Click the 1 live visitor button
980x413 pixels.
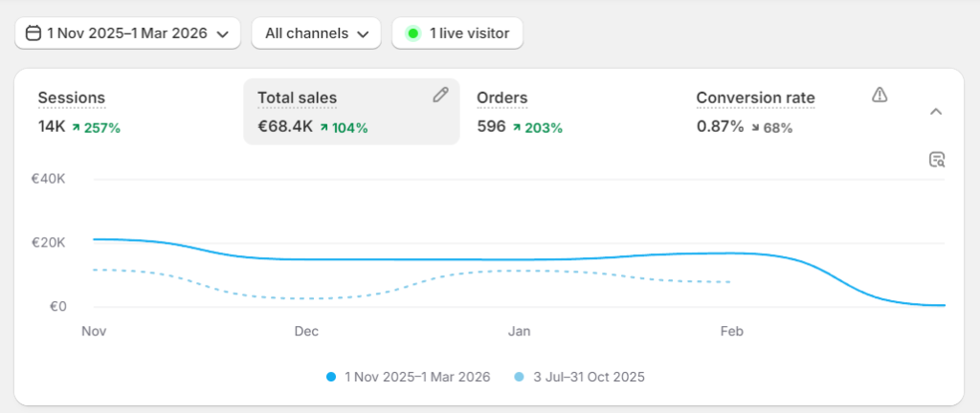click(x=457, y=33)
